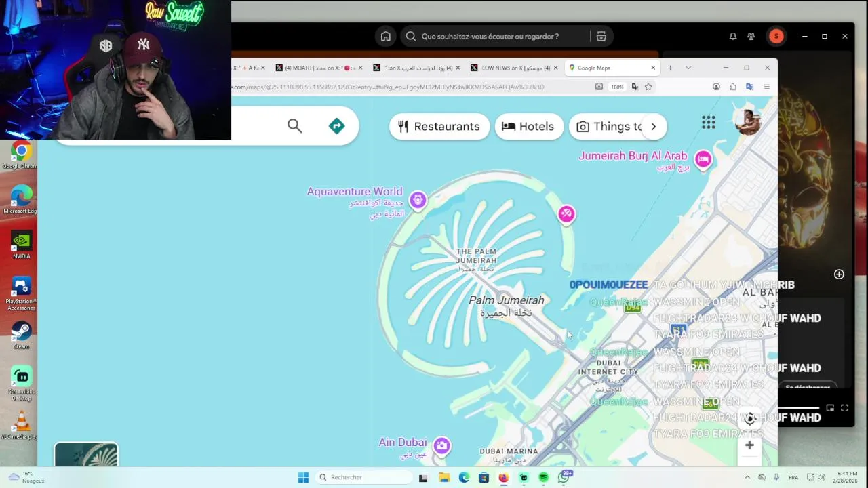Image resolution: width=868 pixels, height=488 pixels.
Task: Click the Dubai Internet City label
Action: (x=608, y=367)
